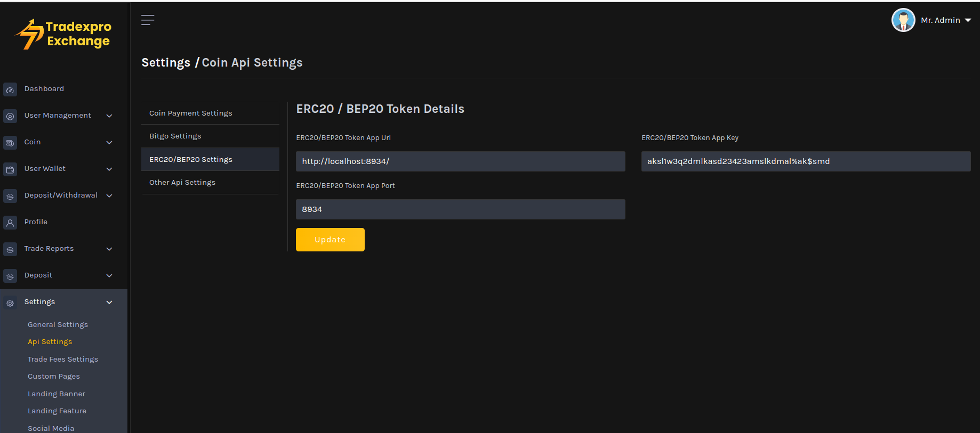Open the Mr. Admin dropdown arrow
The width and height of the screenshot is (980, 433).
(x=968, y=20)
